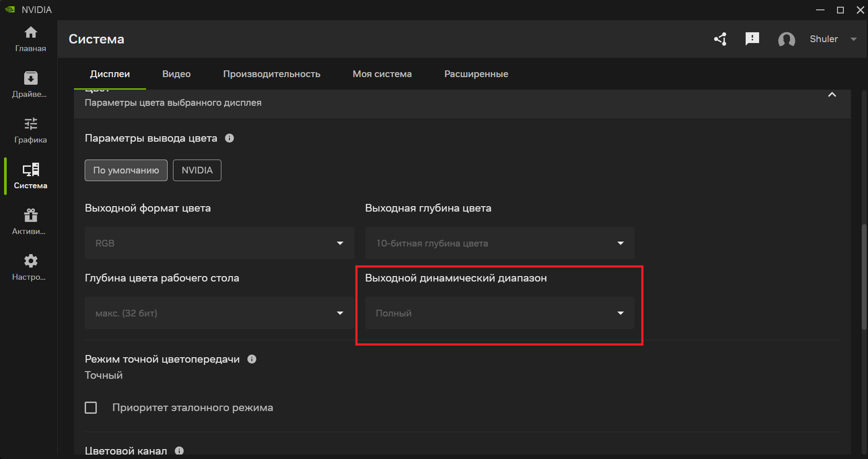Screen dimensions: 868x459
Task: Open the Настройки gear icon in sidebar
Action: pyautogui.click(x=30, y=261)
